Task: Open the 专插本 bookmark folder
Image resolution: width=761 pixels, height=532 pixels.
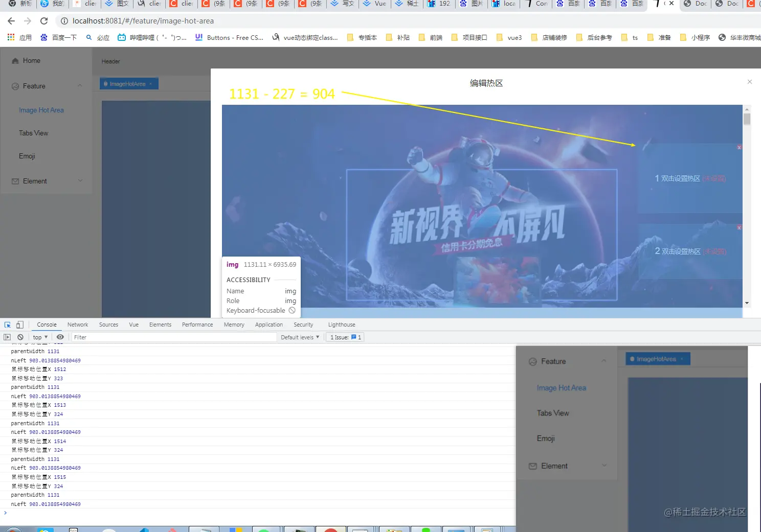Action: 362,37
